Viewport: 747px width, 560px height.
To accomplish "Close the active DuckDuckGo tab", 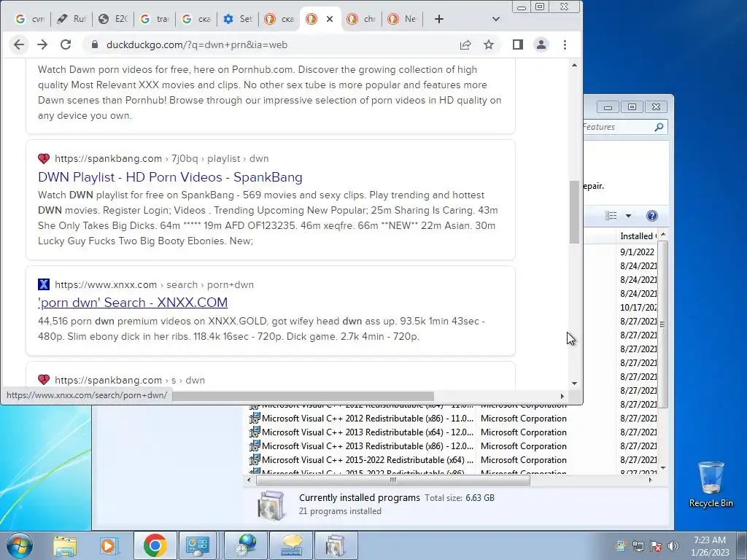I will 330,19.
